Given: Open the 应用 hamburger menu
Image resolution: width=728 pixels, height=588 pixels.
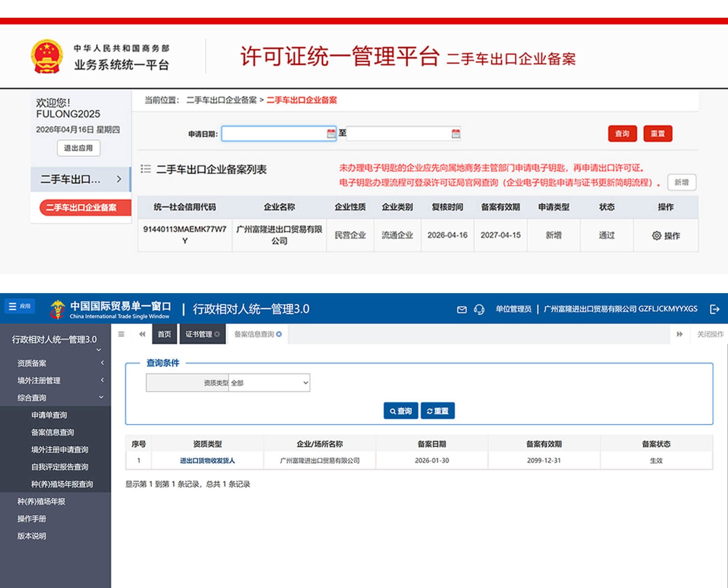Looking at the screenshot, I should (x=19, y=306).
